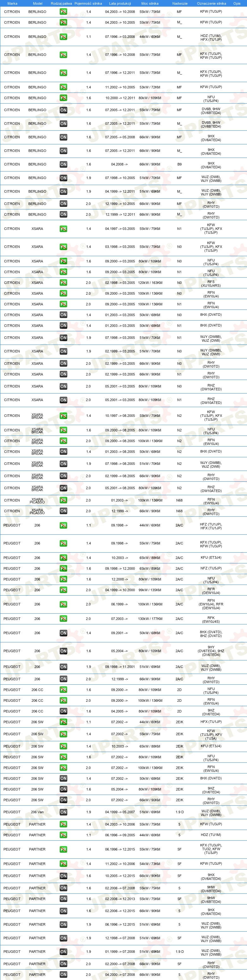Click the 07.2003 -> date cell
247x980 pixels.
(x=119, y=619)
